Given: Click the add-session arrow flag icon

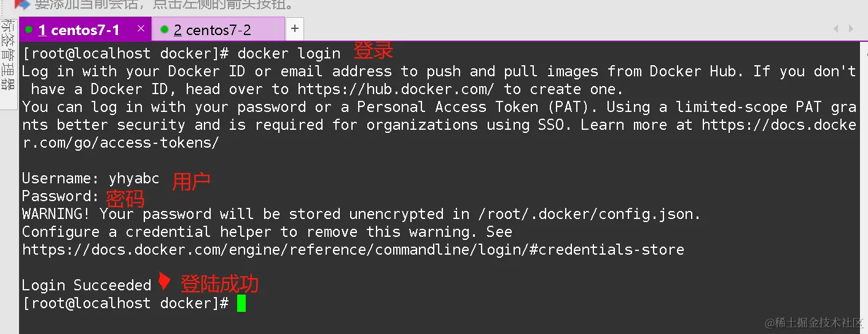Looking at the screenshot, I should click(x=22, y=4).
